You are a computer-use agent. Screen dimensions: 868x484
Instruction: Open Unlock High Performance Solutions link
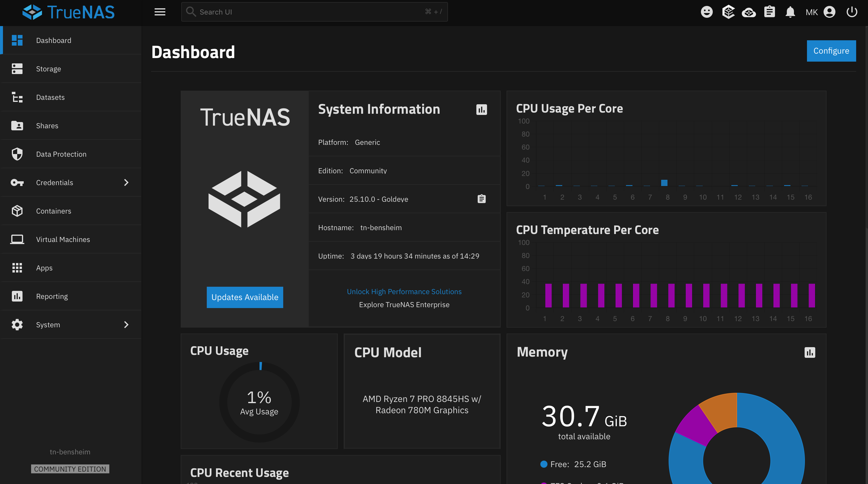tap(404, 291)
